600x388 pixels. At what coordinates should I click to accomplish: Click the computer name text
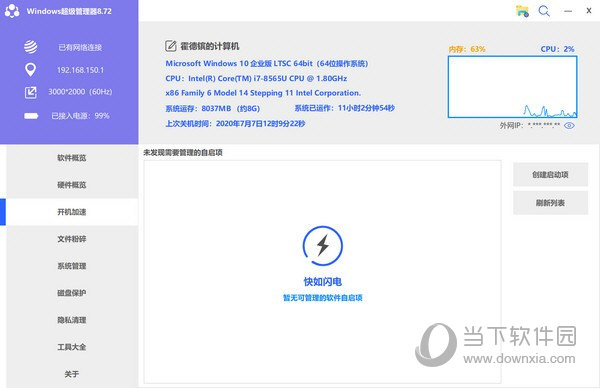pos(210,46)
